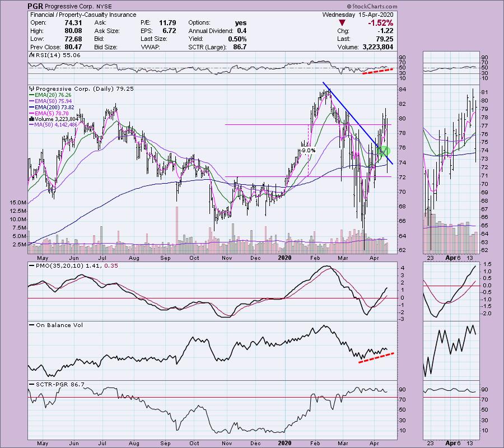Click the Ask Size label

pos(107,31)
